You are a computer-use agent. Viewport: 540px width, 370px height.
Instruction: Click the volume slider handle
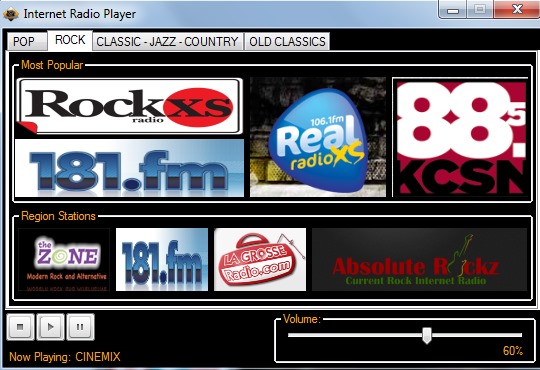click(x=427, y=335)
